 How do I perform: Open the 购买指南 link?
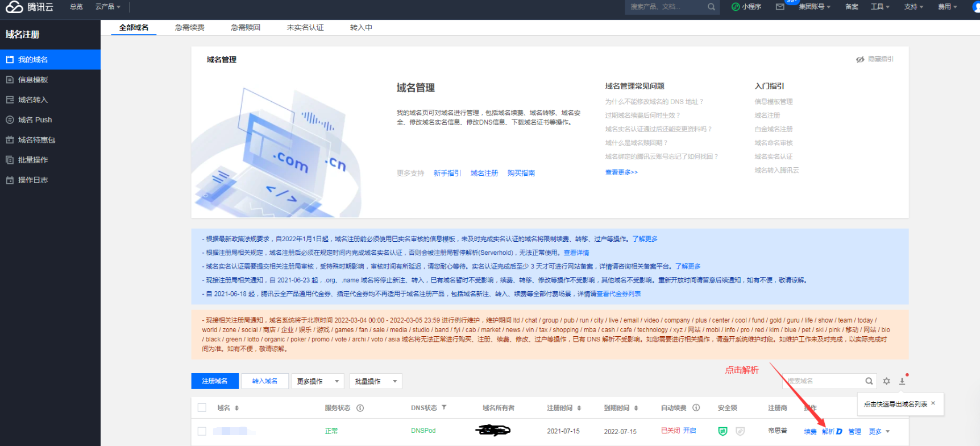click(x=521, y=173)
